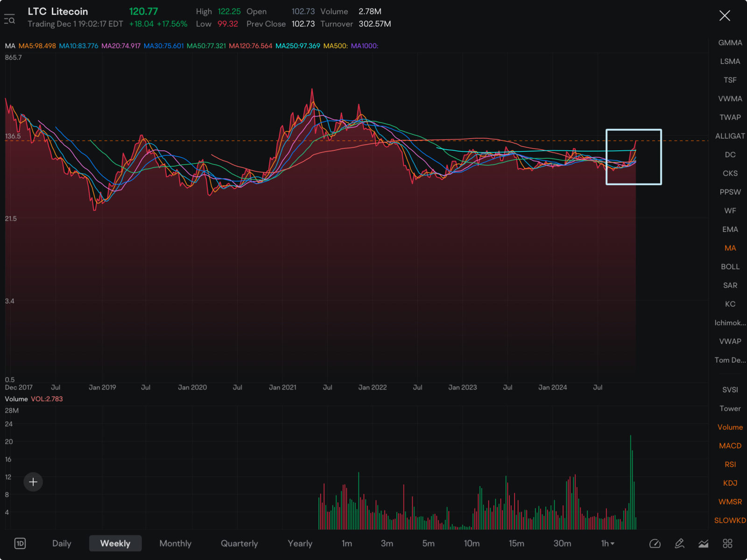Viewport: 747px width, 560px height.
Task: Select the drawing pencil tool
Action: click(x=679, y=543)
